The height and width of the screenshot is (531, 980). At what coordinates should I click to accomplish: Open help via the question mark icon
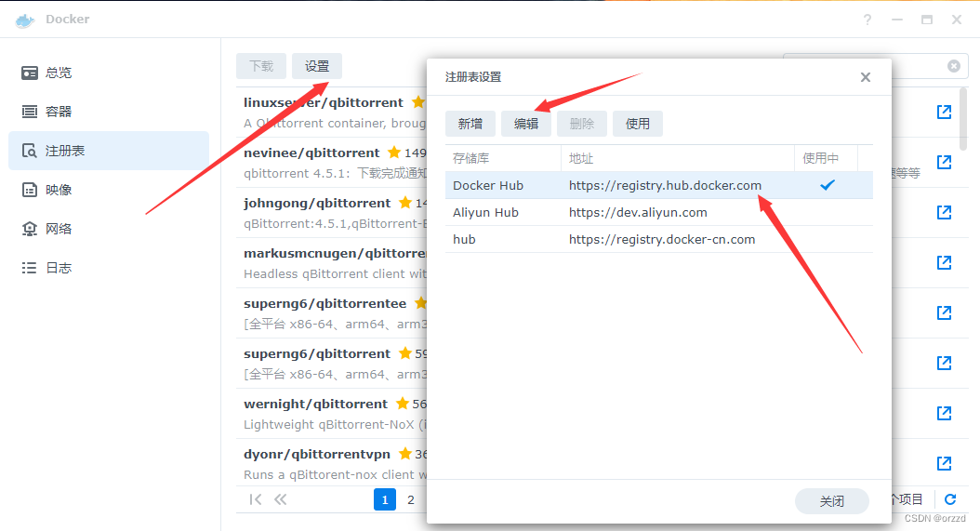(867, 20)
